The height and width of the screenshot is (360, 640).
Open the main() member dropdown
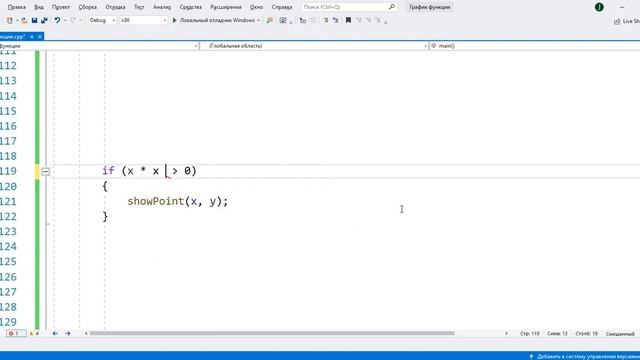click(x=534, y=46)
